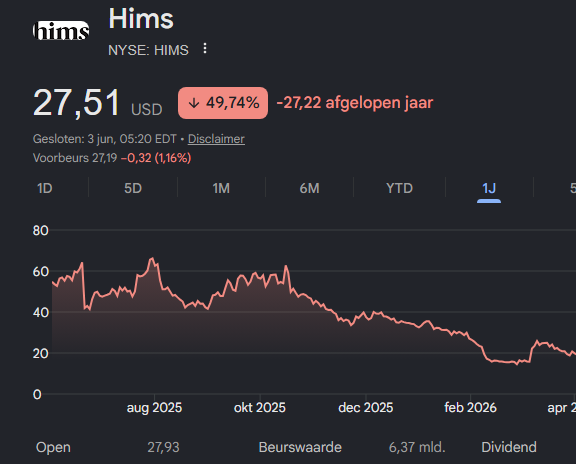Viewport: 576px width, 464px height.
Task: Click the Voorbeurs 27,19 pre-market text
Action: click(x=75, y=158)
